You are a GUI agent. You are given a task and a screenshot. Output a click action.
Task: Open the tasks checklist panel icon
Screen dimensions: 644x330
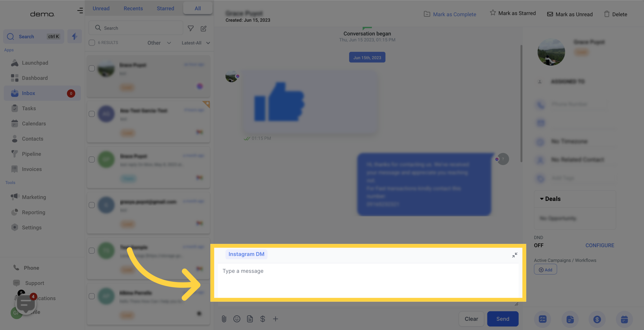542,319
